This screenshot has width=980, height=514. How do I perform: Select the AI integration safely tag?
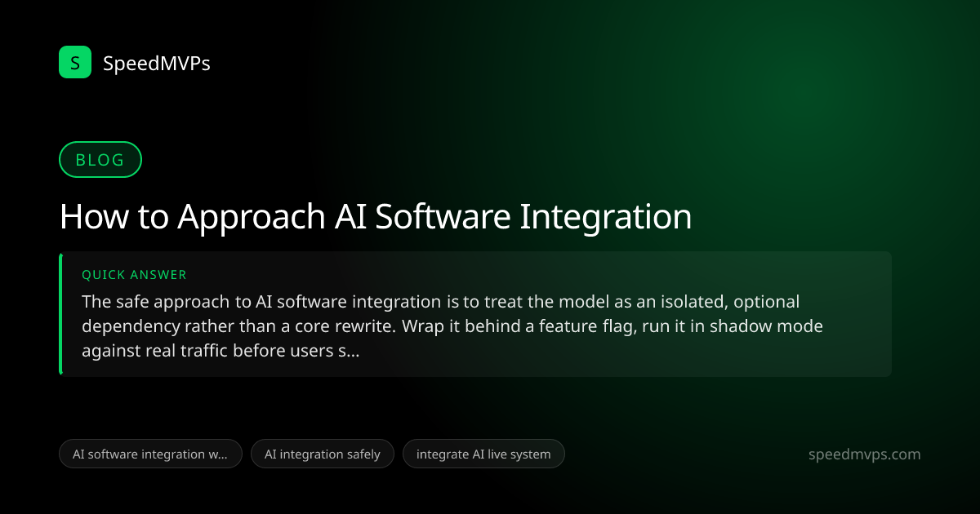point(323,454)
